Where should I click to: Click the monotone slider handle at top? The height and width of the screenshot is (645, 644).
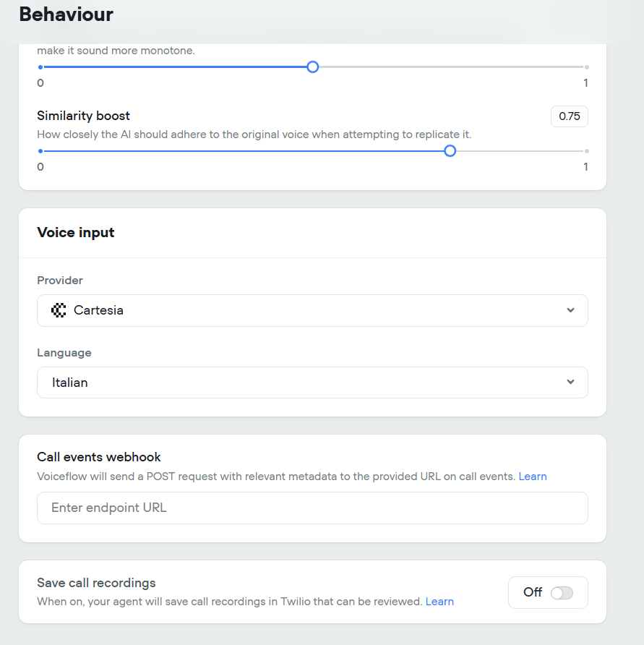tap(312, 67)
